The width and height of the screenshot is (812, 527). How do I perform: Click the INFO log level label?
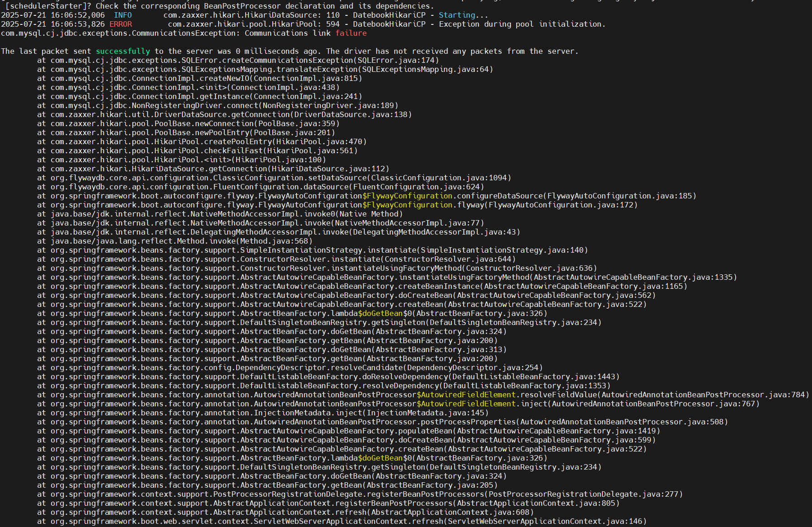pos(123,15)
